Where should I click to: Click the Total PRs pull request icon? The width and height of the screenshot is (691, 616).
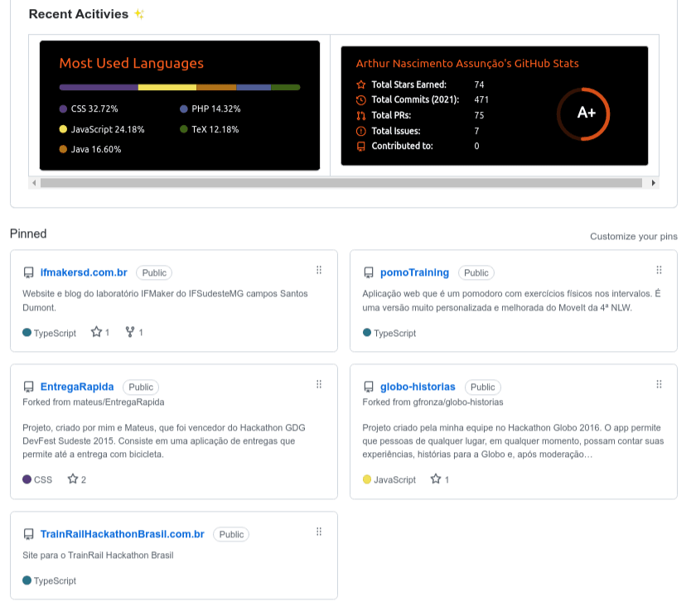361,116
